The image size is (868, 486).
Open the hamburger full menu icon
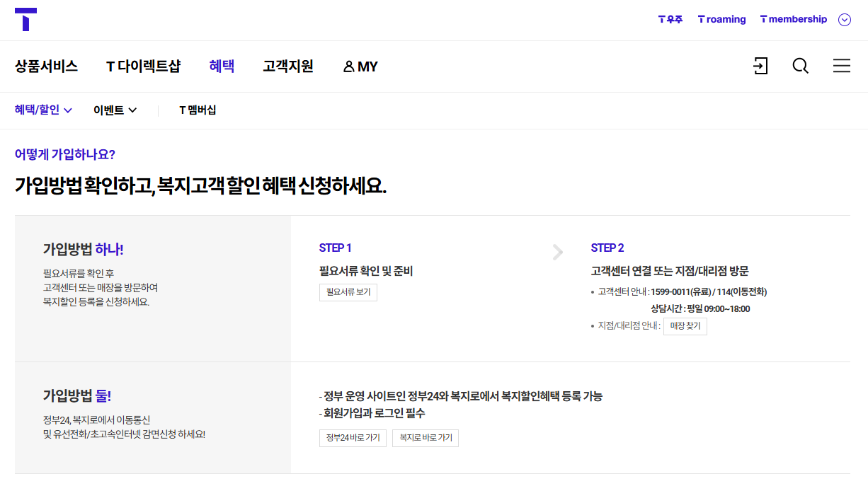[842, 66]
